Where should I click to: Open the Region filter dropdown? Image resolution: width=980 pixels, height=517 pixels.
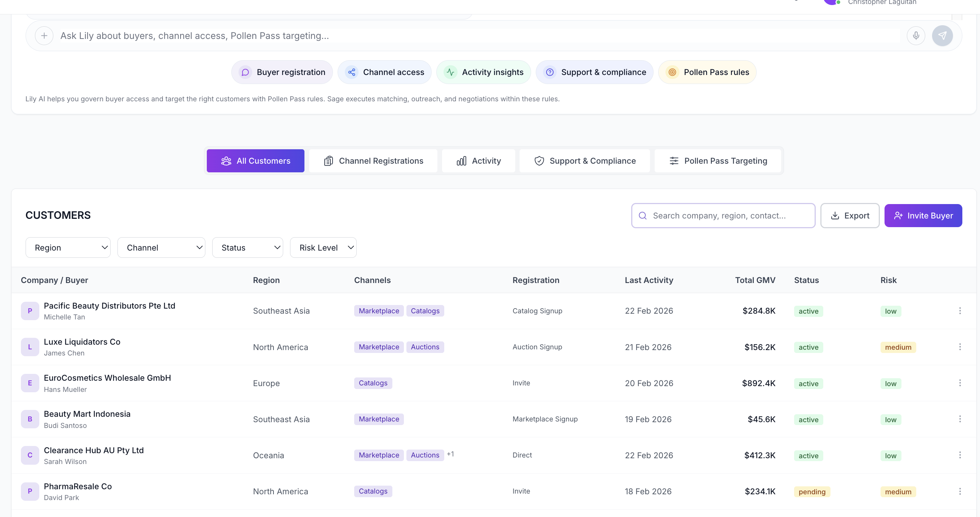(68, 247)
